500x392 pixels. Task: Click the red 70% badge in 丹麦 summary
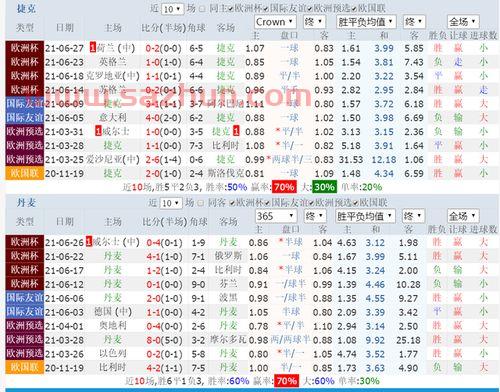pos(286,381)
